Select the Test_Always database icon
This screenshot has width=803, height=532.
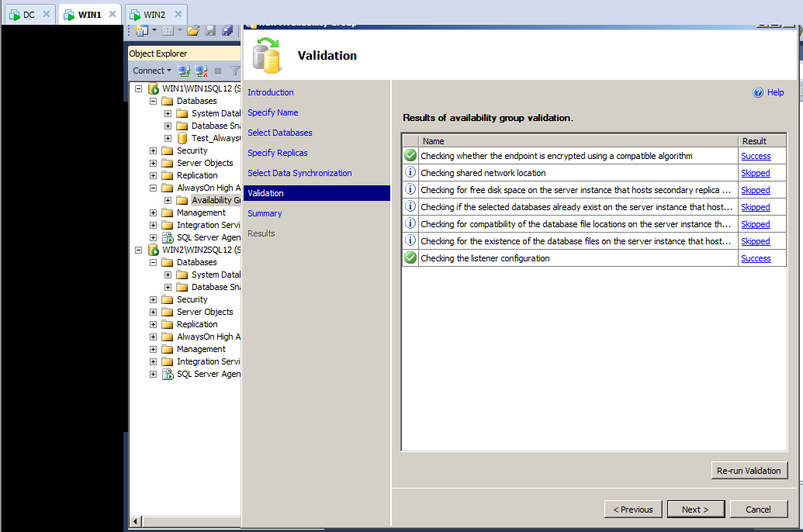(181, 138)
